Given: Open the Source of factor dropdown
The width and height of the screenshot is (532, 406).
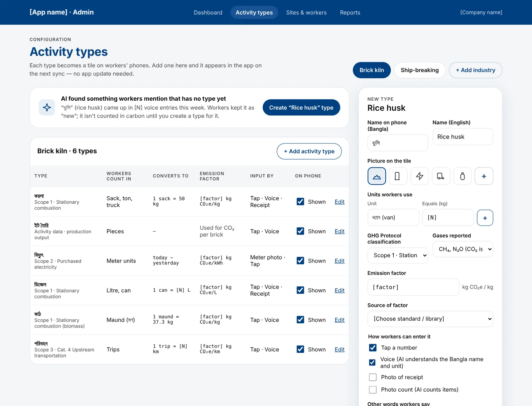Looking at the screenshot, I should [x=430, y=319].
